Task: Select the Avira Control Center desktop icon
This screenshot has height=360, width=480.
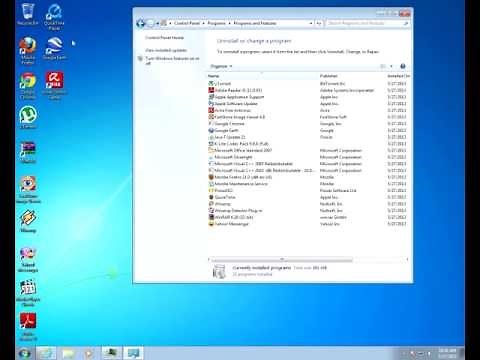Action: tap(55, 85)
